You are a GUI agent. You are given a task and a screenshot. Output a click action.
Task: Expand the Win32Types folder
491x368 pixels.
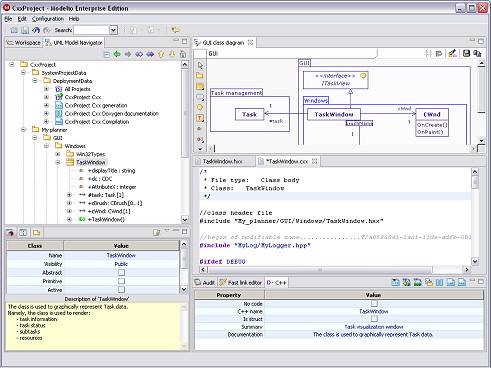point(58,154)
